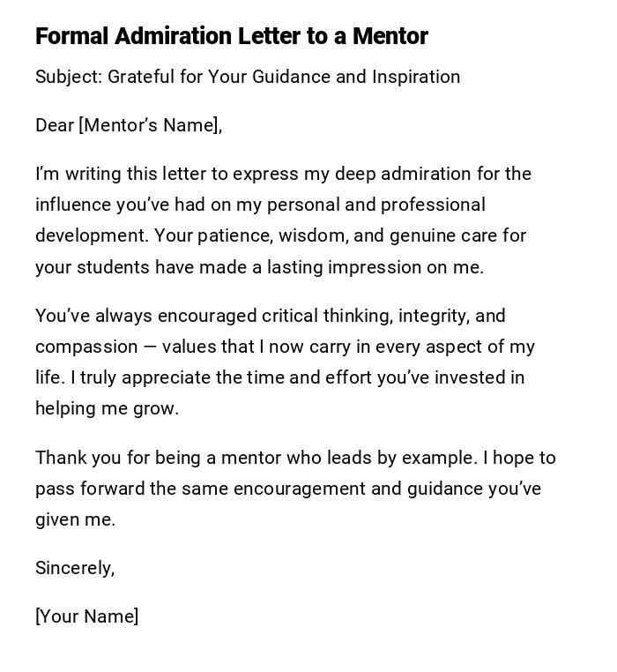Click the '[Mentor's Name]' placeholder text

click(x=149, y=125)
